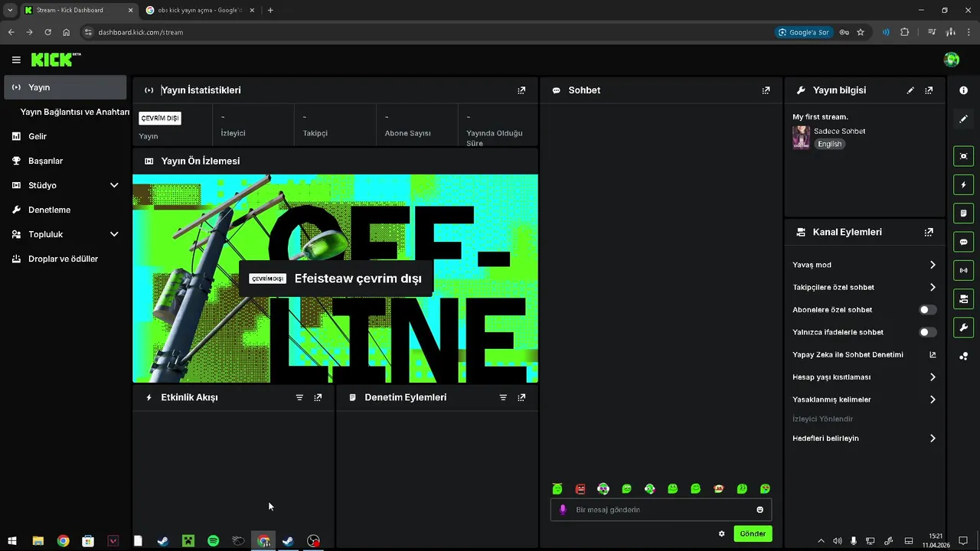Switch to the obs kick yayın açma tab

click(x=200, y=10)
